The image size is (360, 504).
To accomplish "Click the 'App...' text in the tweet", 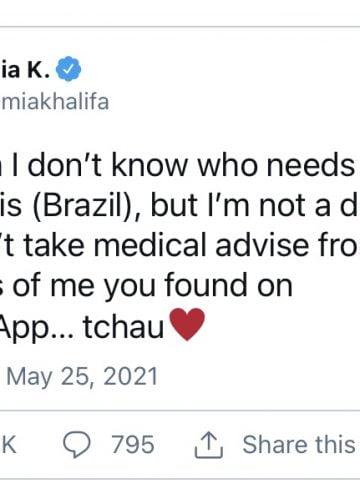I will pos(36,327).
